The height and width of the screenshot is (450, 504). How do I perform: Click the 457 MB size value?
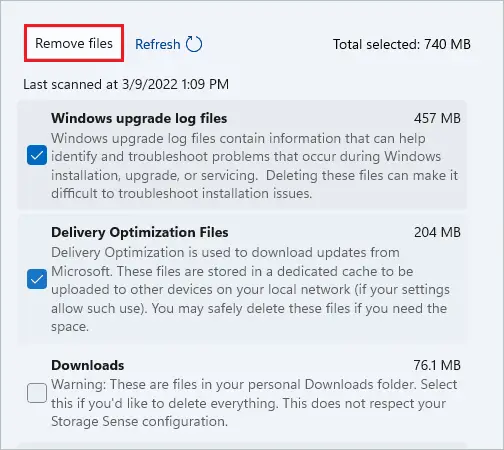(x=437, y=118)
